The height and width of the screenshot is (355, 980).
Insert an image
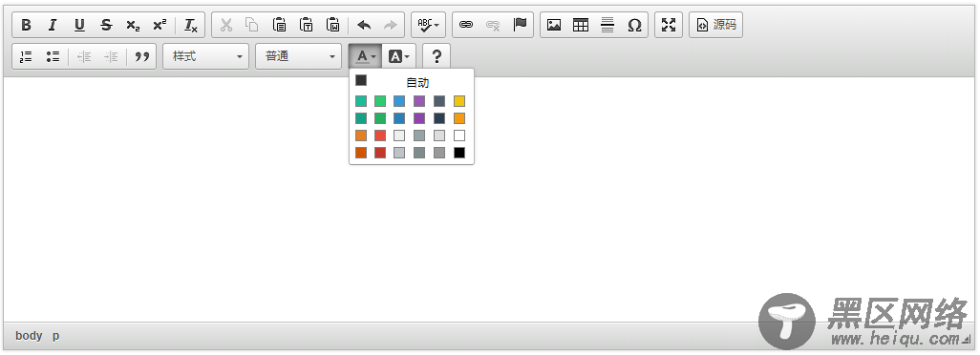click(x=554, y=25)
